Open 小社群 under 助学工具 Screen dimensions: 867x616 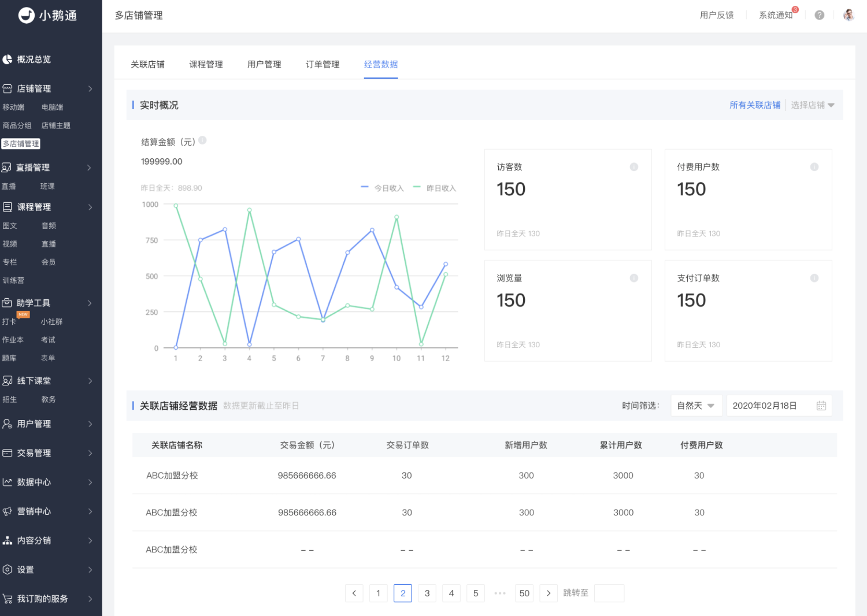(x=51, y=322)
